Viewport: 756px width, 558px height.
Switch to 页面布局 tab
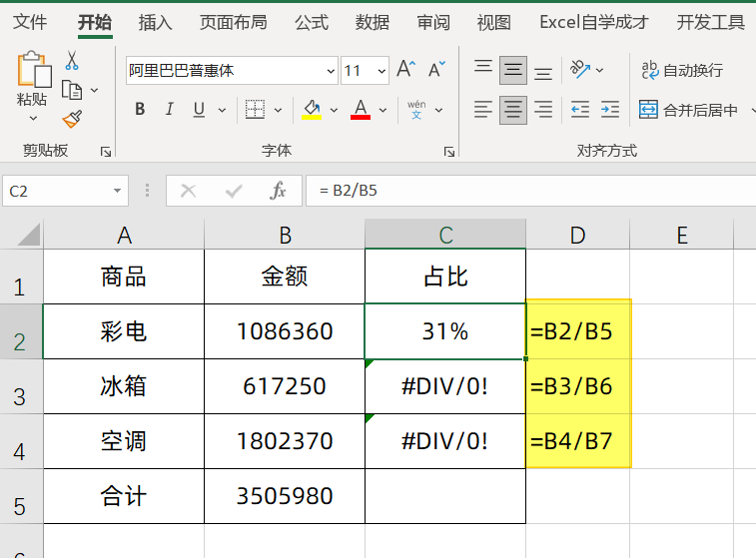[x=234, y=22]
